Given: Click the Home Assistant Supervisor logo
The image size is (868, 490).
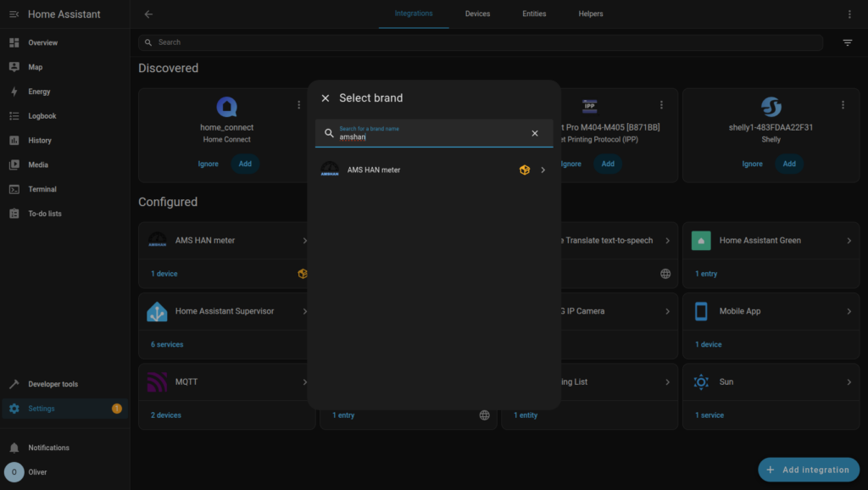Looking at the screenshot, I should click(x=157, y=311).
